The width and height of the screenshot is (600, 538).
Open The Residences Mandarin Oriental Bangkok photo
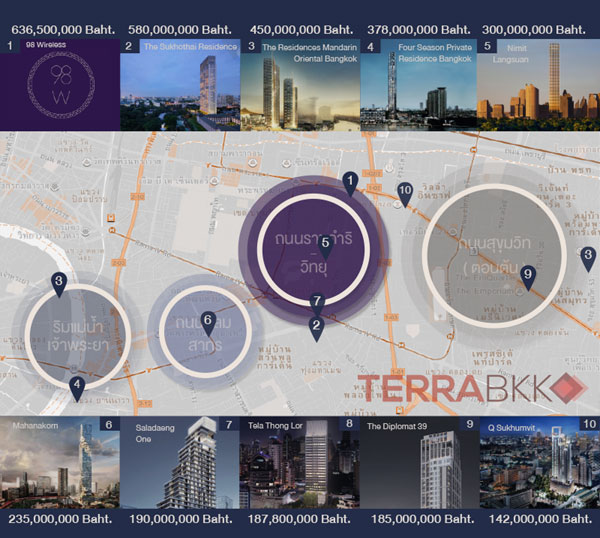coord(300,85)
